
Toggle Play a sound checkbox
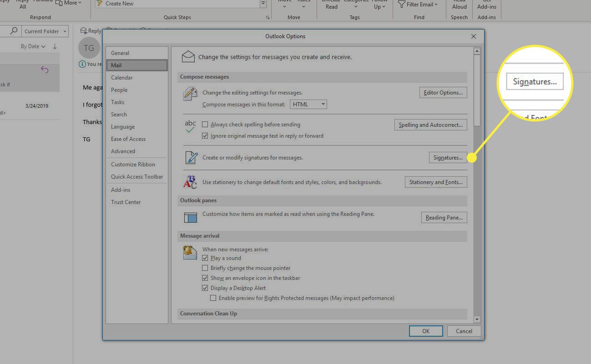(205, 258)
